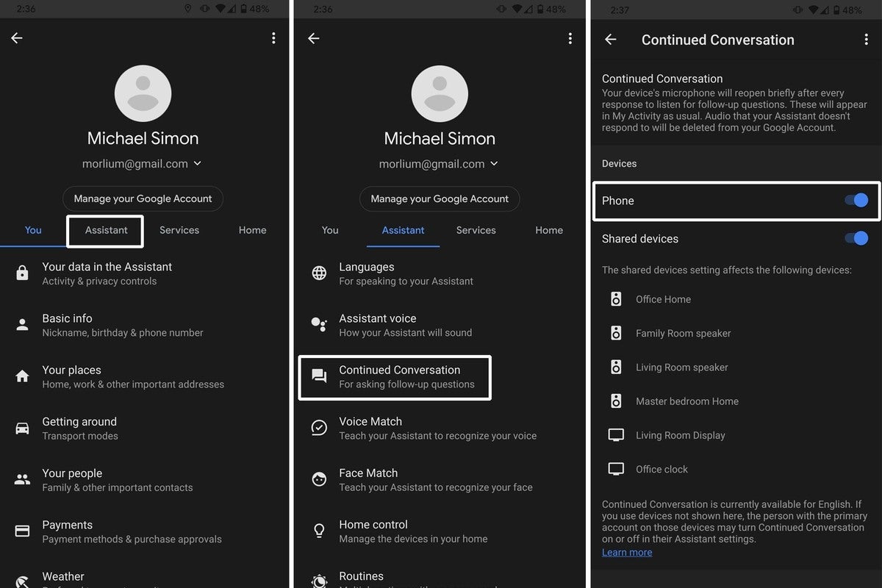Viewport: 882px width, 588px height.
Task: Tap speaker icon beside Family Room speaker
Action: tap(617, 333)
